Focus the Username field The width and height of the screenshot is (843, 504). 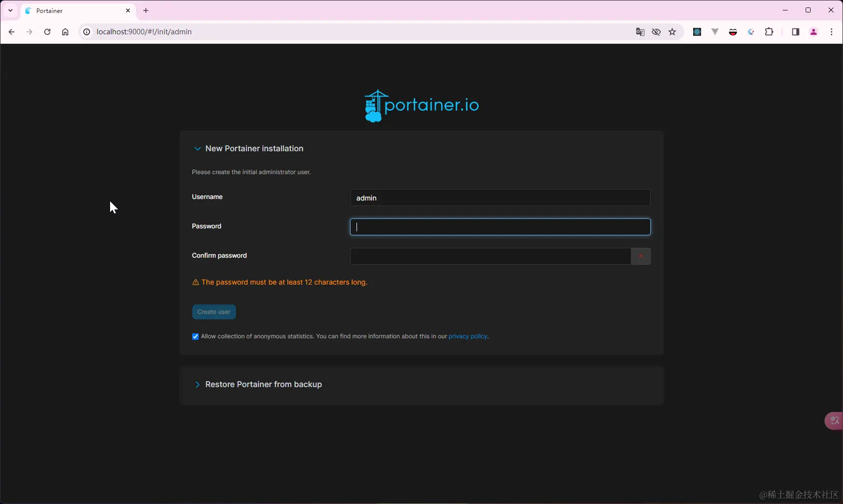click(500, 198)
